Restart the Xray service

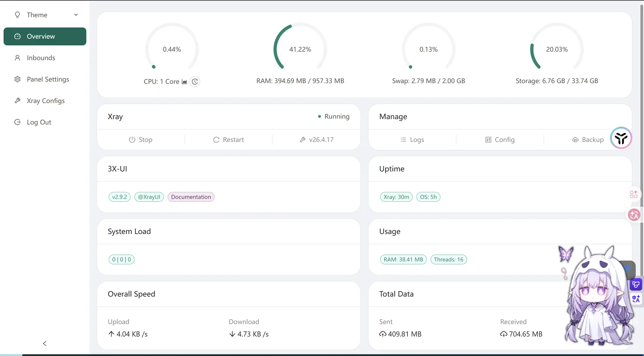click(x=228, y=139)
